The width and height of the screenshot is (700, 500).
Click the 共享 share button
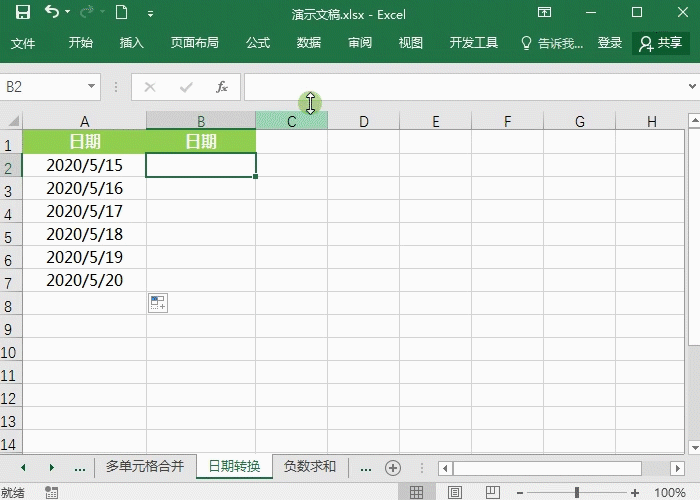661,43
